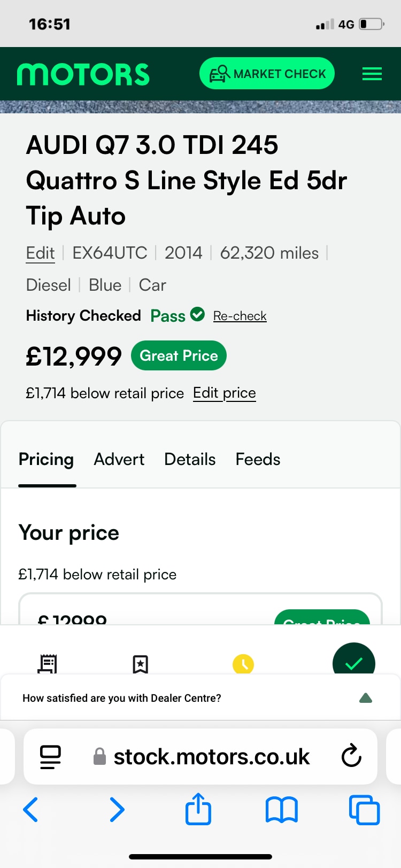Open the Safari page settings icon

[51, 757]
